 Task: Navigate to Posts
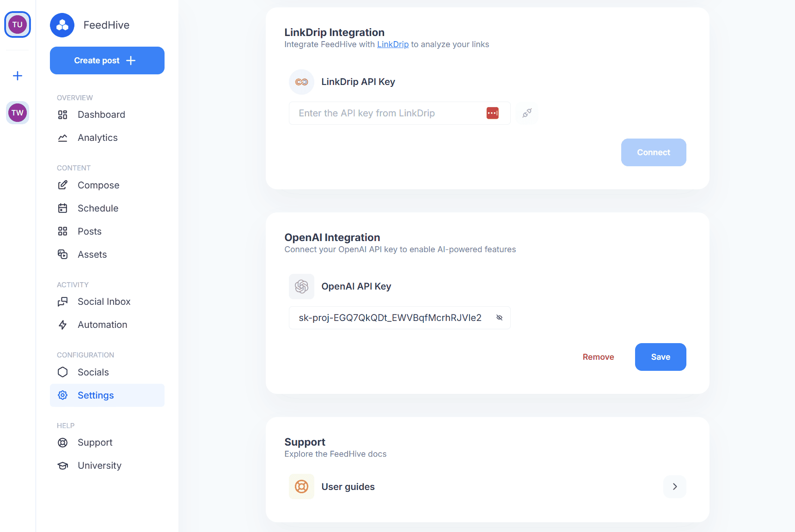click(x=107, y=231)
